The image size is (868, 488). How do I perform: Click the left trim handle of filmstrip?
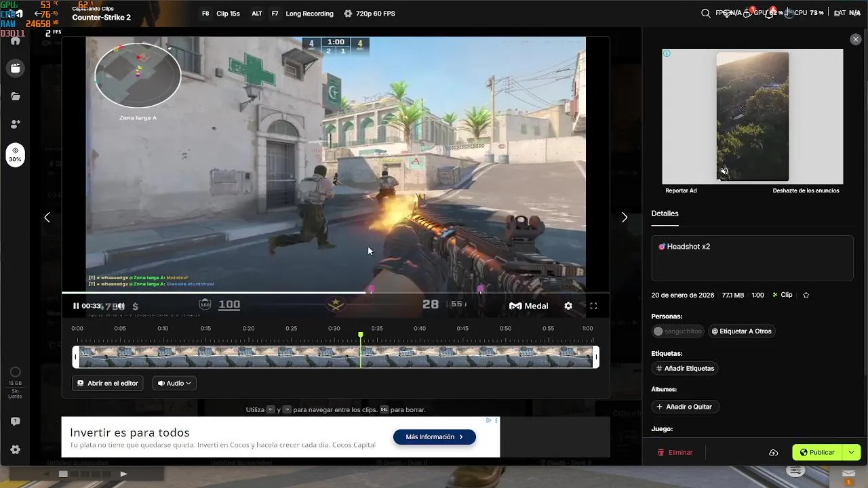tap(76, 357)
